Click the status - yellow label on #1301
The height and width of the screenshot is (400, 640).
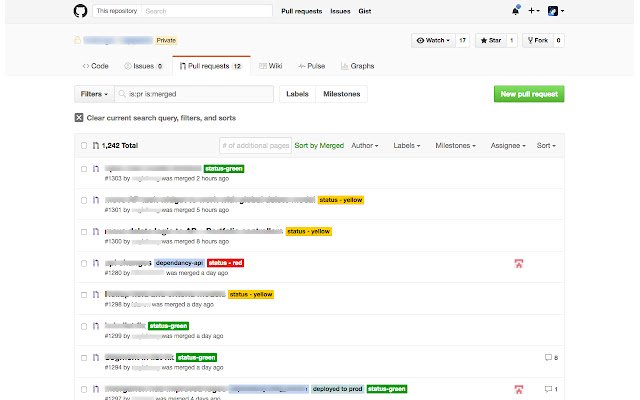pyautogui.click(x=341, y=200)
